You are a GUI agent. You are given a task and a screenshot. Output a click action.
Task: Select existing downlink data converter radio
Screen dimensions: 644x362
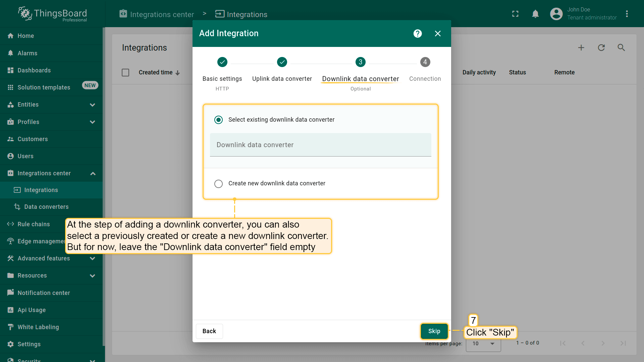pos(218,120)
